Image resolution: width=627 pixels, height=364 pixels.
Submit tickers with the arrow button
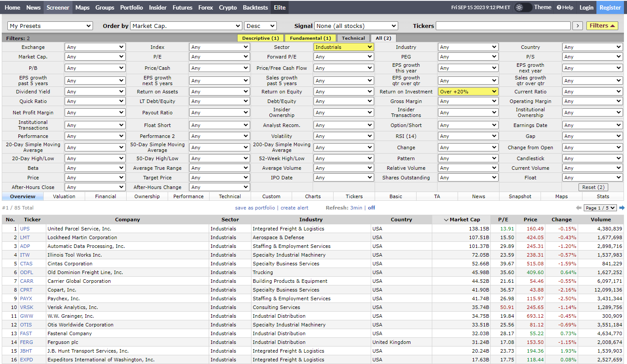[x=578, y=26]
